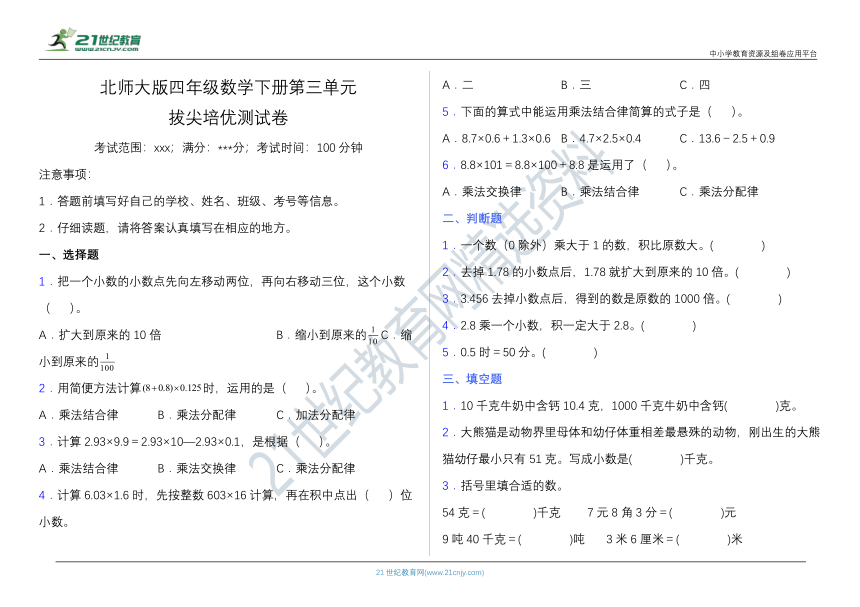The image size is (860, 607).
Task: Click the conversion 3米6厘米＝( )米
Action: click(674, 540)
